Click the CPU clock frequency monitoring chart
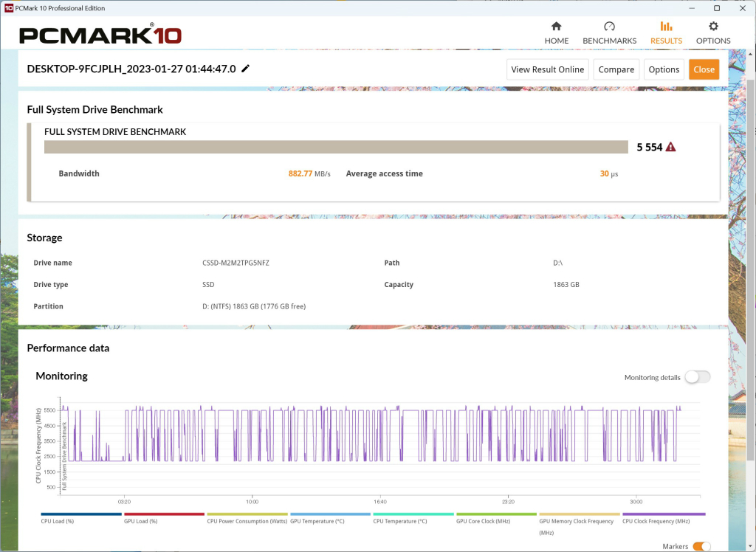756x552 pixels. pos(380,446)
